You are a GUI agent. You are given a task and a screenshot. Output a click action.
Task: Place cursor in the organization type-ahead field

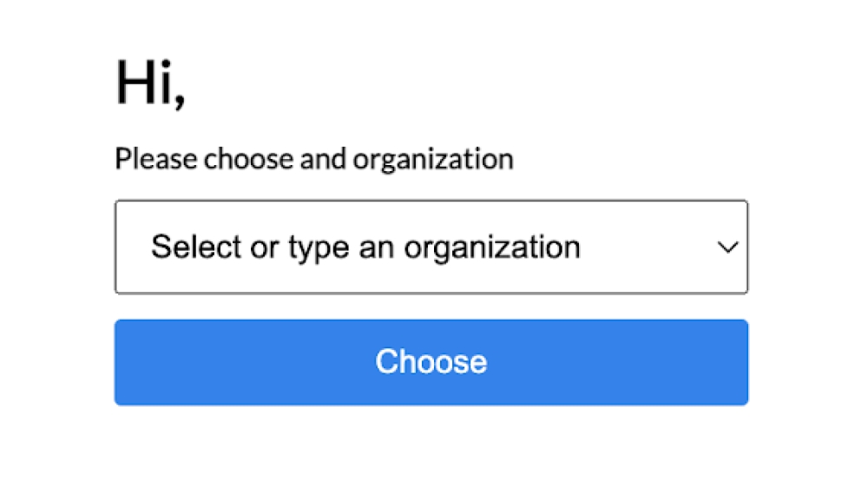(x=431, y=247)
